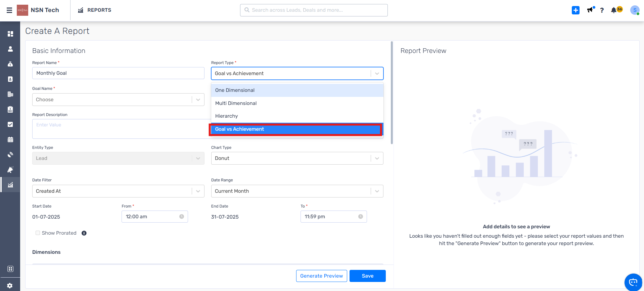
Task: Open the chat support bubble
Action: click(x=633, y=282)
